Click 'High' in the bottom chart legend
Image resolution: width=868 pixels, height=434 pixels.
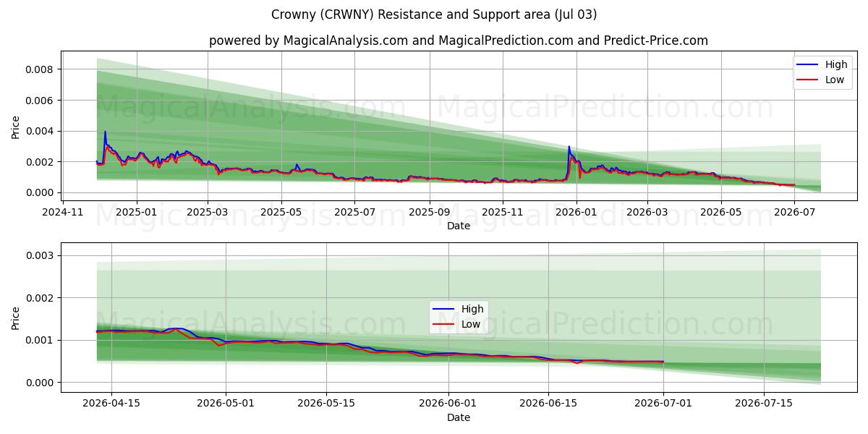(x=472, y=309)
